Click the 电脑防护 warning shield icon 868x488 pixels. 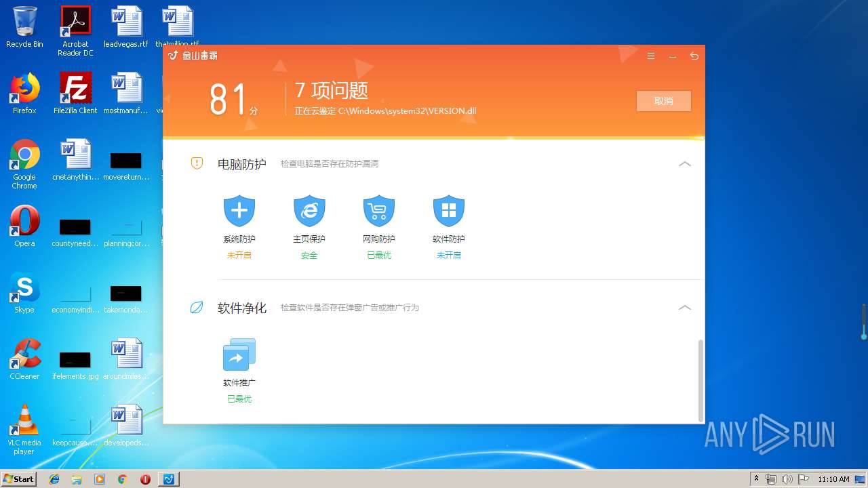pyautogui.click(x=197, y=163)
